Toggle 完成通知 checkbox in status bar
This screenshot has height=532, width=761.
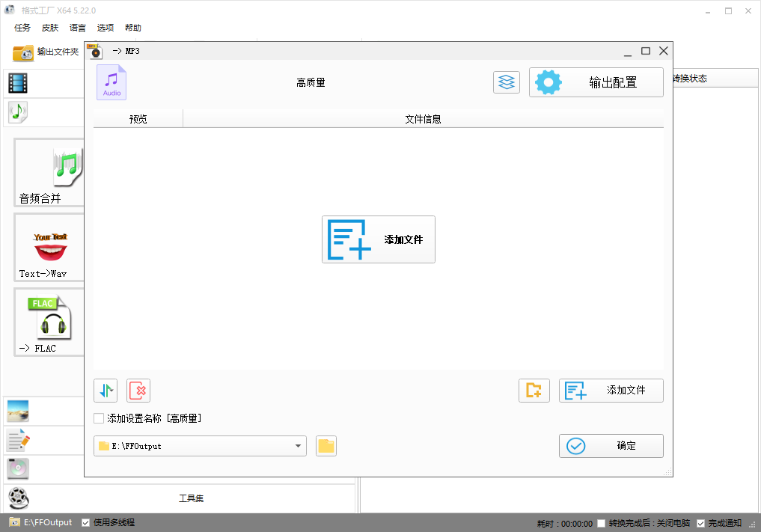point(701,523)
